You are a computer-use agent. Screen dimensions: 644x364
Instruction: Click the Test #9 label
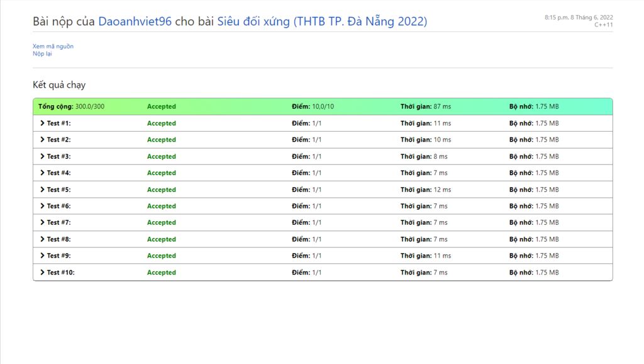[x=58, y=256]
